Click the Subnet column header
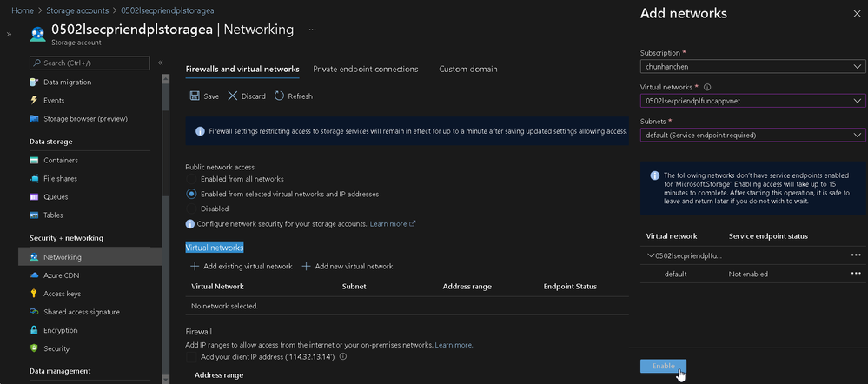The image size is (868, 384). 354,287
